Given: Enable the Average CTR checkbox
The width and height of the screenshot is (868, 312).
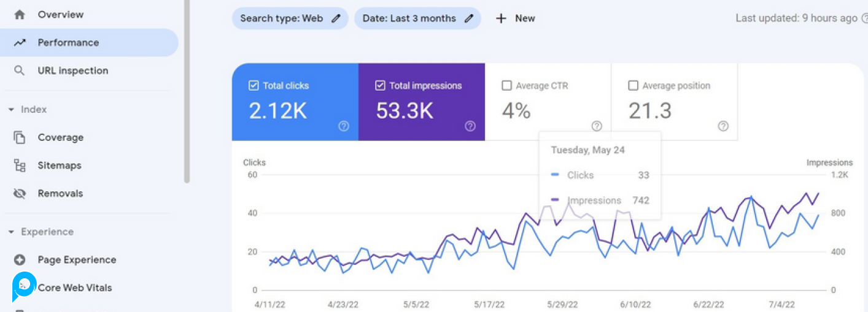Looking at the screenshot, I should 506,86.
